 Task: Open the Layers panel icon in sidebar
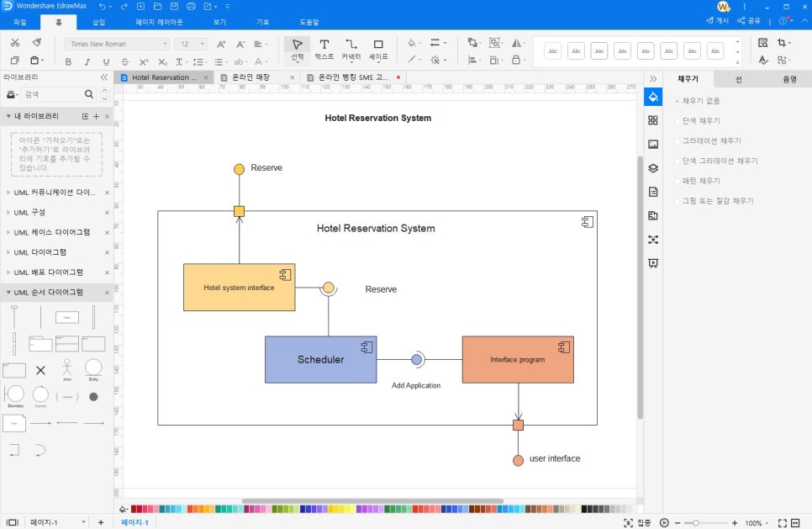[x=653, y=168]
